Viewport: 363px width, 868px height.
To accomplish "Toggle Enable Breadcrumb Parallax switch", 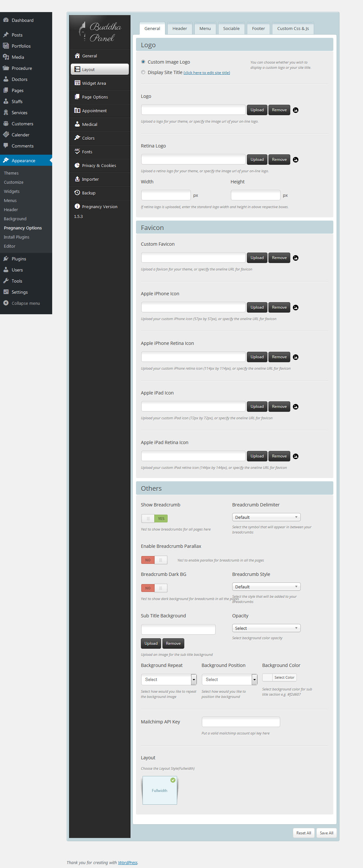I will pyautogui.click(x=154, y=560).
